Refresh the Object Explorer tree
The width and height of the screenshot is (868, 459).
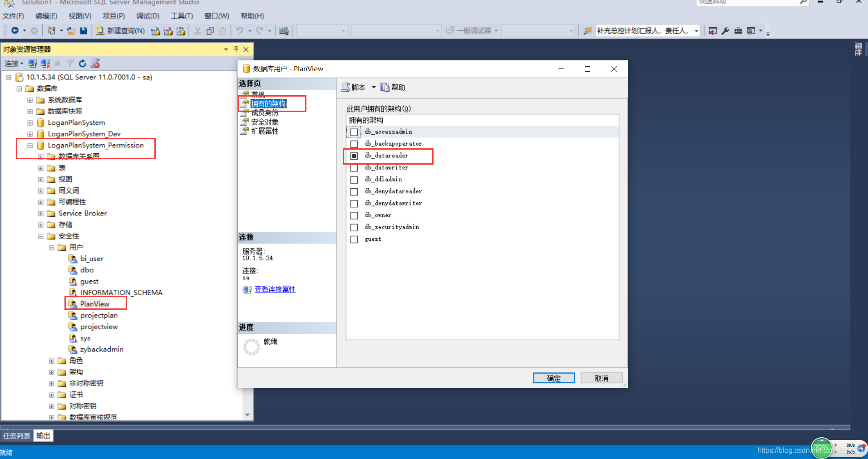tap(82, 63)
